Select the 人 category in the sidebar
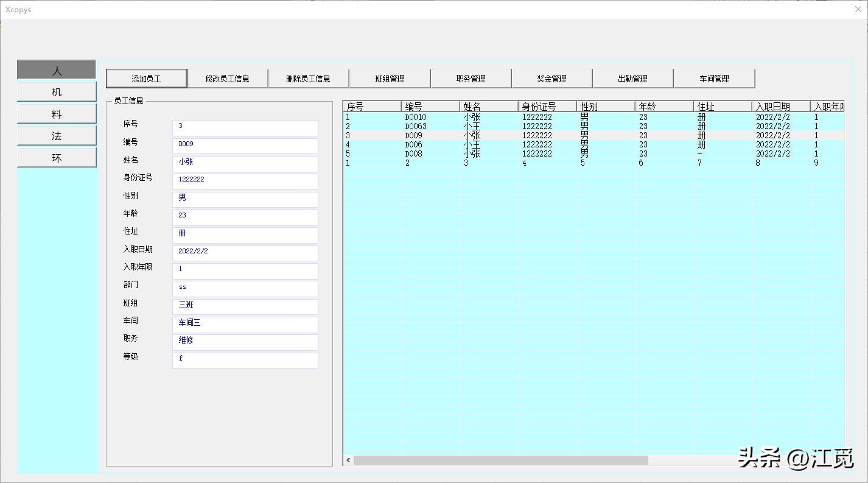This screenshot has height=483, width=868. [x=57, y=70]
